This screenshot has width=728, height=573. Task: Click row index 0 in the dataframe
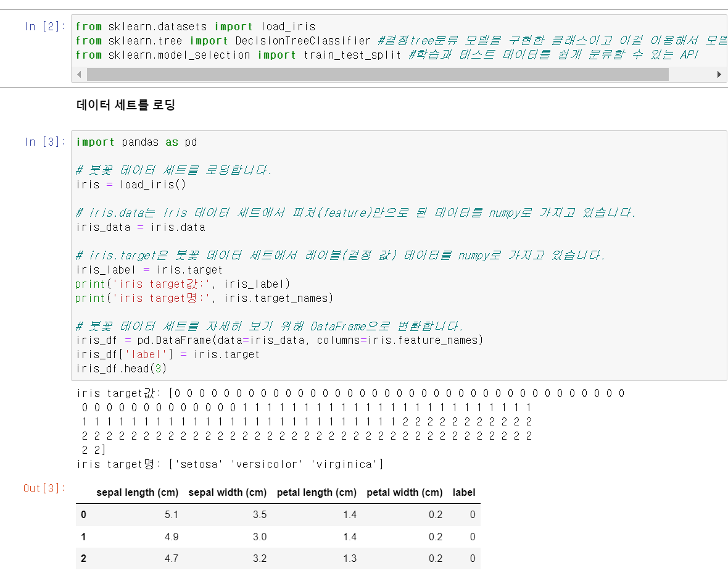[83, 514]
